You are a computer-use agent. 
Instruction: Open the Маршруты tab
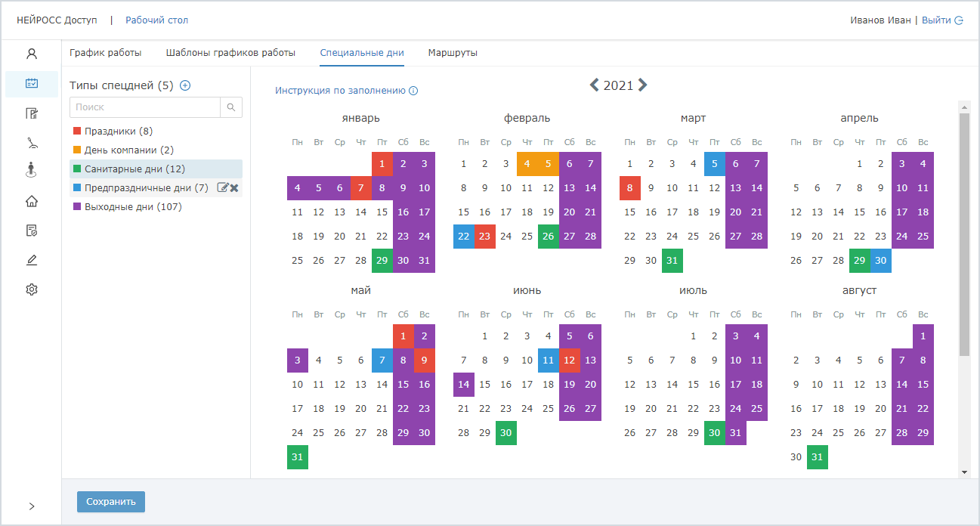(452, 53)
